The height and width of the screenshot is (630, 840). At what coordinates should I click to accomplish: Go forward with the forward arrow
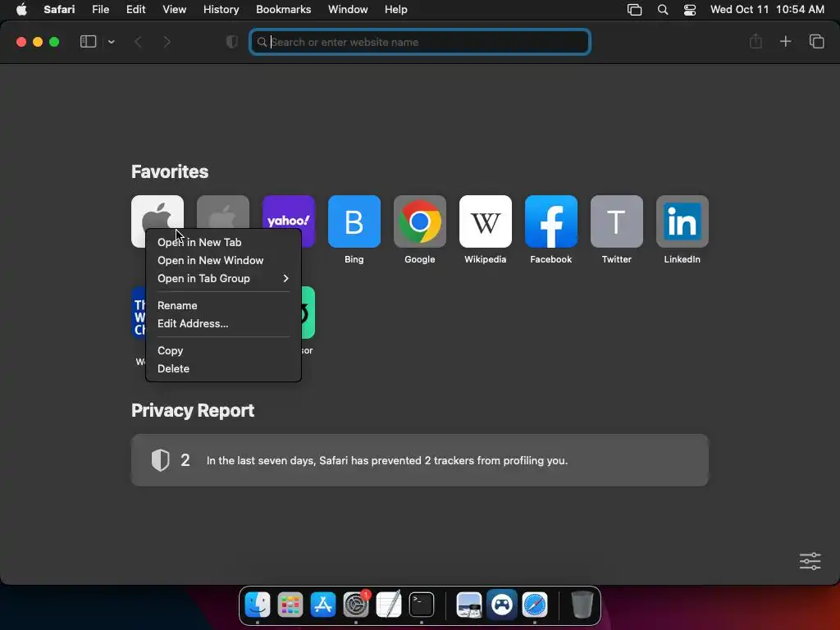pyautogui.click(x=167, y=42)
